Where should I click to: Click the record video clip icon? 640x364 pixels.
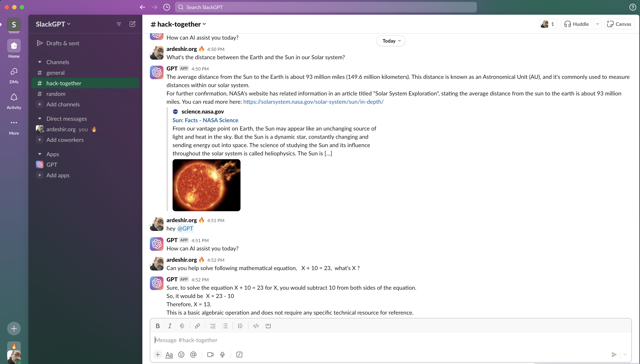coord(210,355)
